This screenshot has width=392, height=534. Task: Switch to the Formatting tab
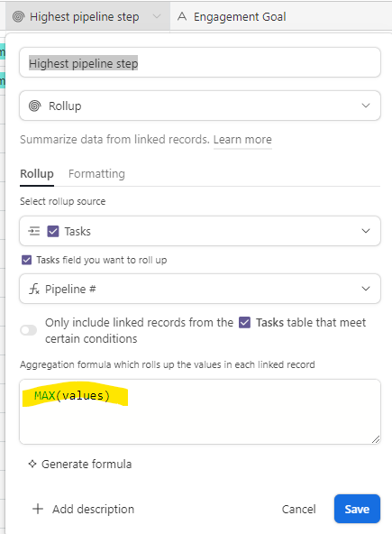point(96,174)
